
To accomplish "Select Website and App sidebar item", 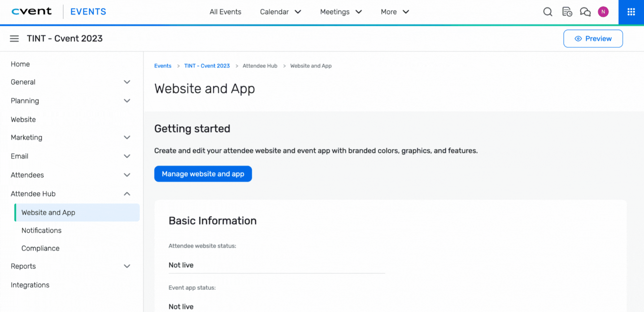I will (x=77, y=213).
